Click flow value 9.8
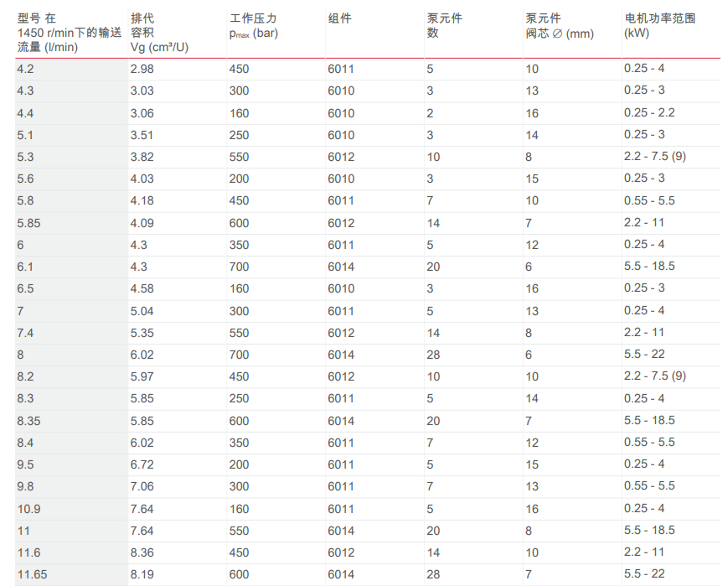The image size is (728, 586). 25,487
